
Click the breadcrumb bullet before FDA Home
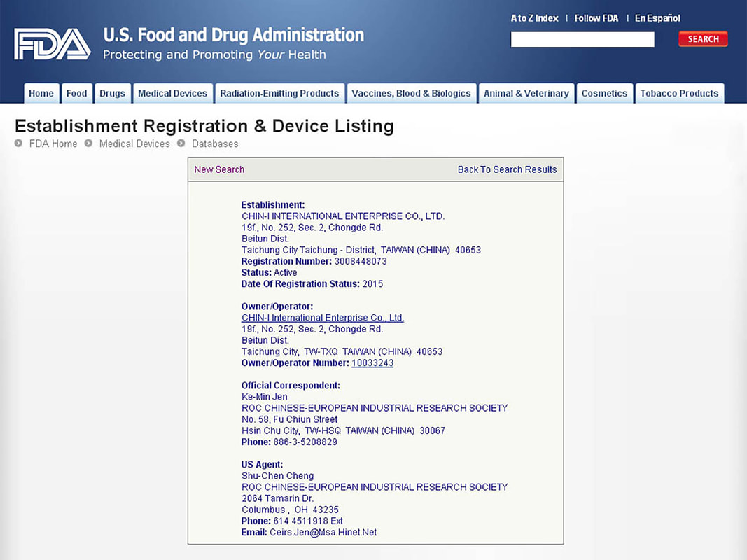pos(19,143)
